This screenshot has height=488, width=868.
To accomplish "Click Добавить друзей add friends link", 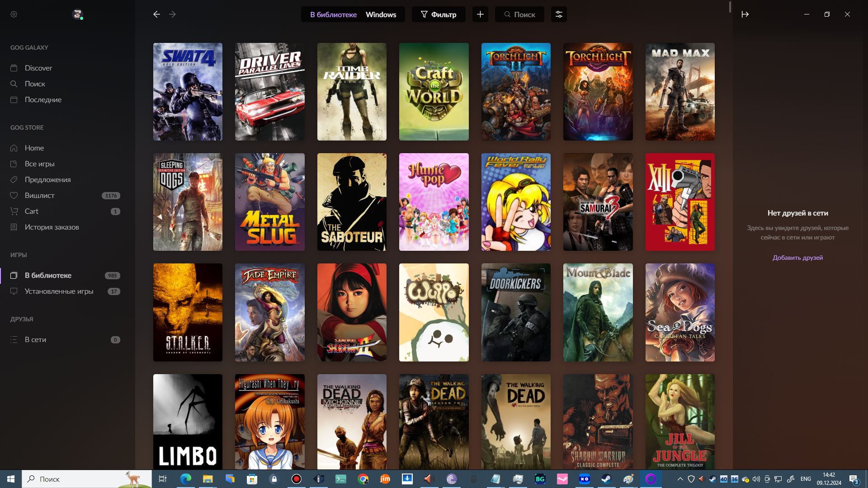I will (x=797, y=258).
